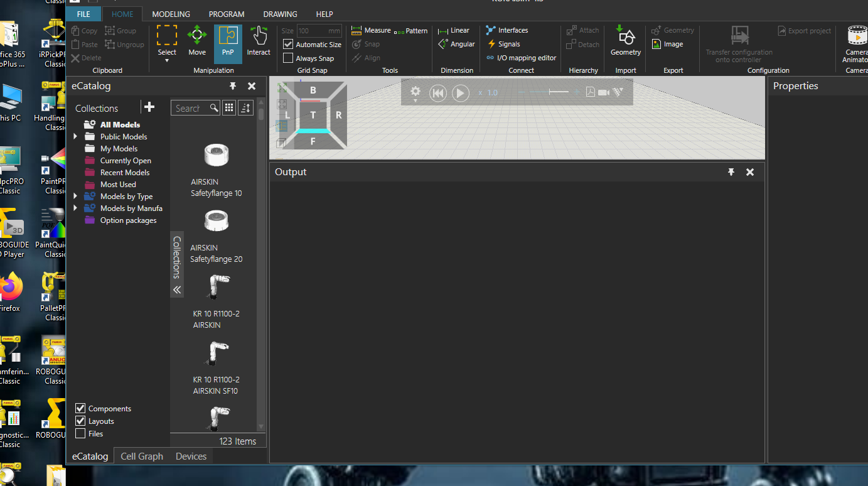Open simulation settings gear dropdown
The width and height of the screenshot is (868, 486).
pyautogui.click(x=415, y=93)
